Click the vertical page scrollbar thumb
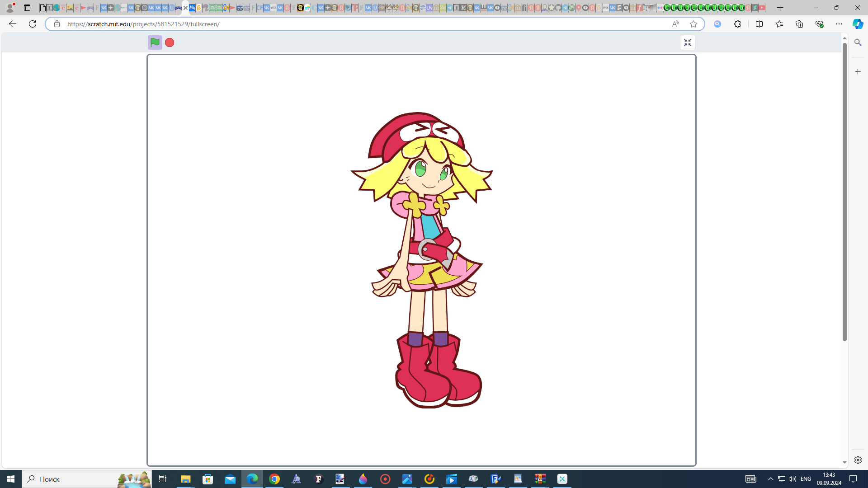The width and height of the screenshot is (868, 488). click(844, 192)
